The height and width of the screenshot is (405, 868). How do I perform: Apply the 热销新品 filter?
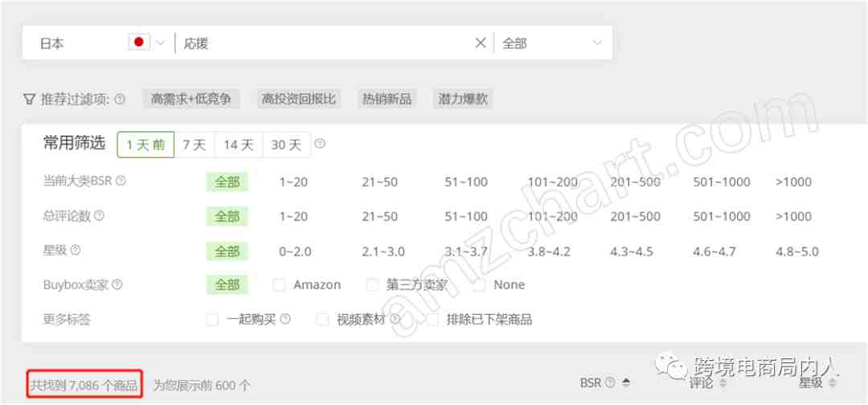pos(387,99)
